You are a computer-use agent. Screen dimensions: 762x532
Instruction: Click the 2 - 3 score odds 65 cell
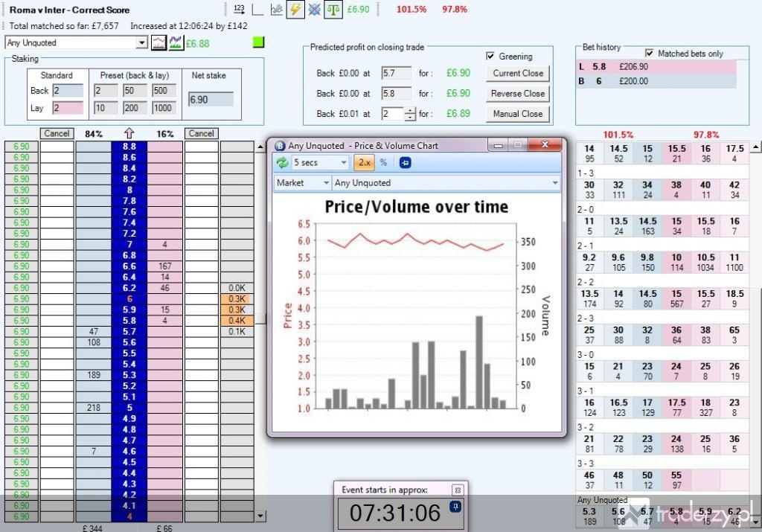(x=734, y=336)
